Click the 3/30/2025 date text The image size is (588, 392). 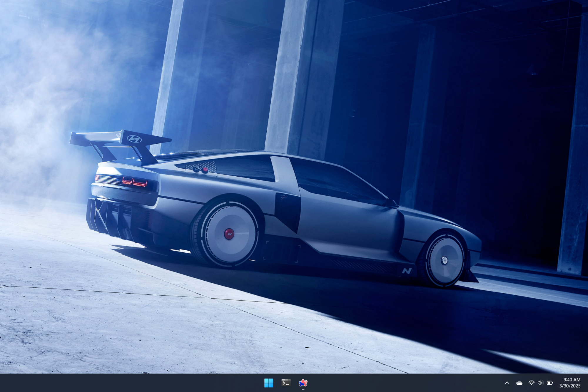570,386
